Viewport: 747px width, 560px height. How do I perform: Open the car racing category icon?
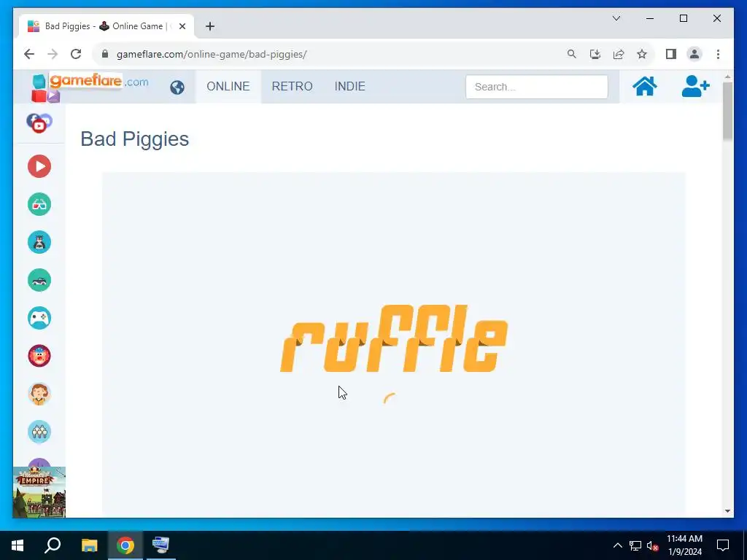39,280
